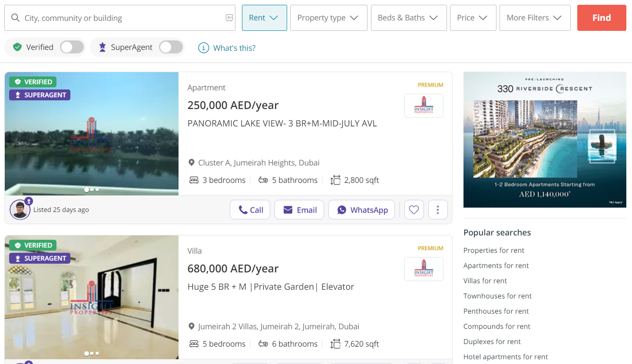This screenshot has height=364, width=632.
Task: Click SUPERAGENT badge on villa photo
Action: (x=40, y=258)
